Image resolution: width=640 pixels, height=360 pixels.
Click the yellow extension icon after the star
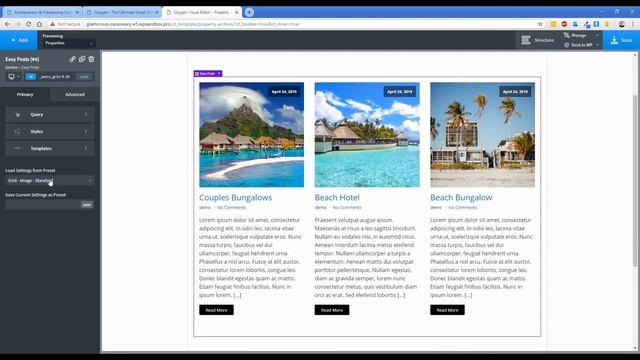(x=553, y=24)
